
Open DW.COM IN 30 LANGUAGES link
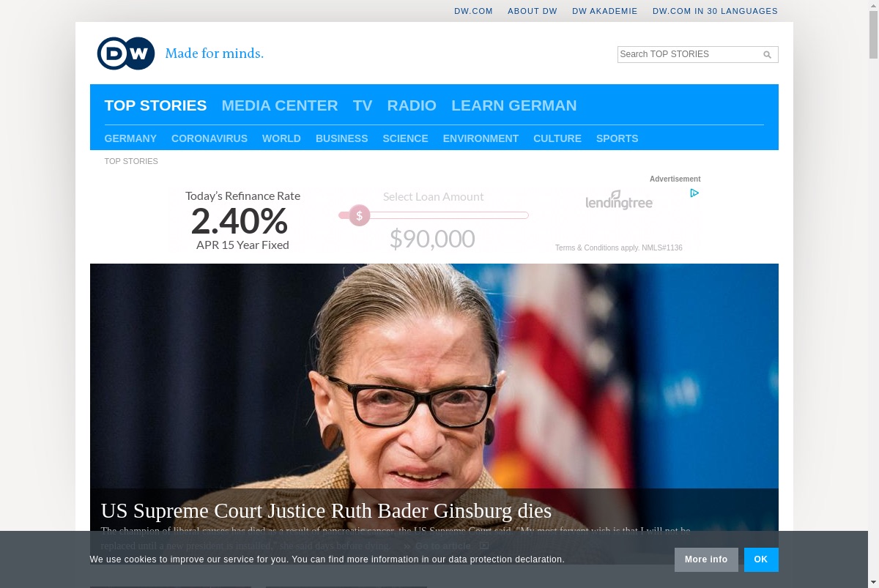[x=715, y=11]
